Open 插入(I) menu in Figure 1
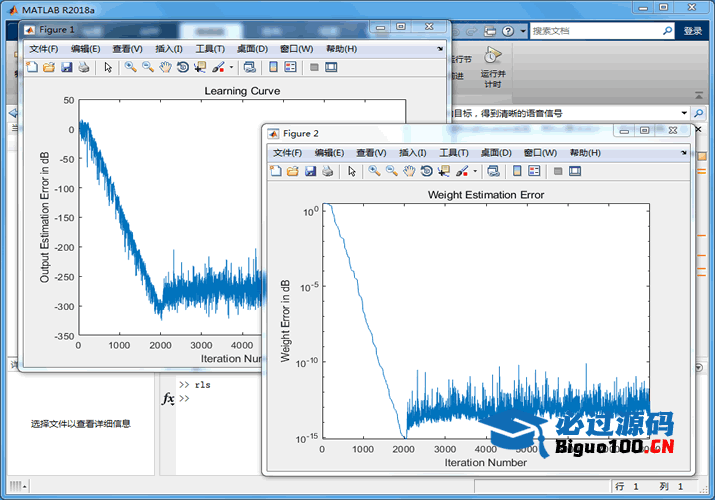715x500 pixels. pos(169,49)
